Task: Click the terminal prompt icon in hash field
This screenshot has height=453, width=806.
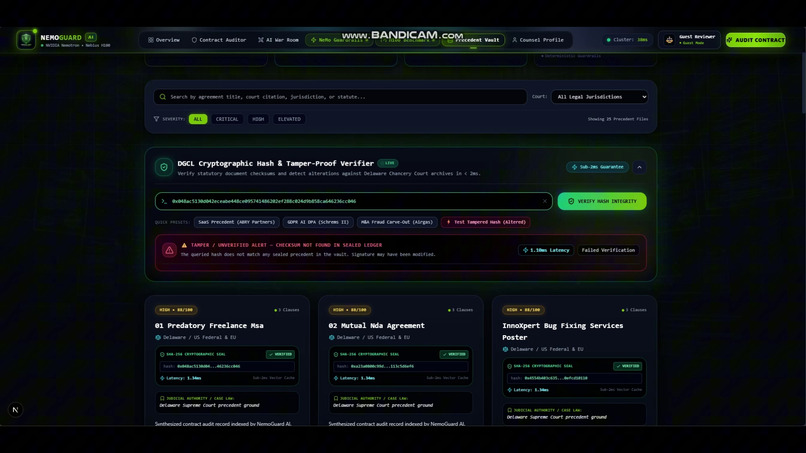Action: click(164, 201)
